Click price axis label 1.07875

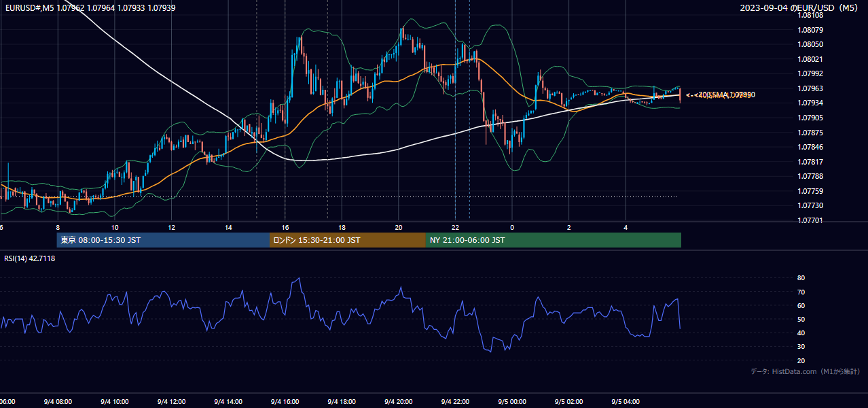[x=811, y=133]
